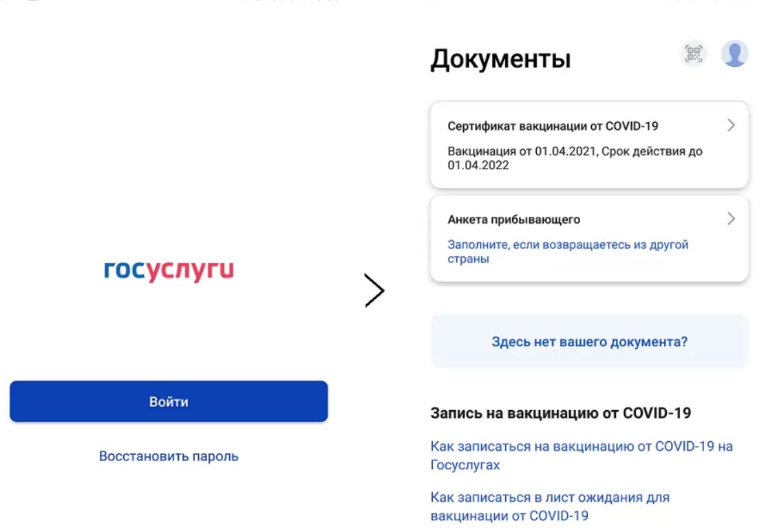The height and width of the screenshot is (532, 766).
Task: Click the 01.04.2022 expiry date
Action: 478,166
